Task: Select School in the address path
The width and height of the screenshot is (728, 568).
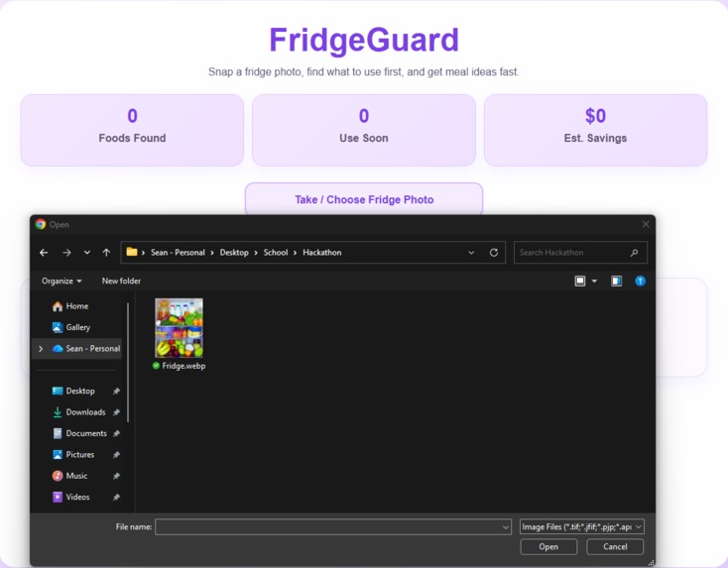Action: [276, 253]
